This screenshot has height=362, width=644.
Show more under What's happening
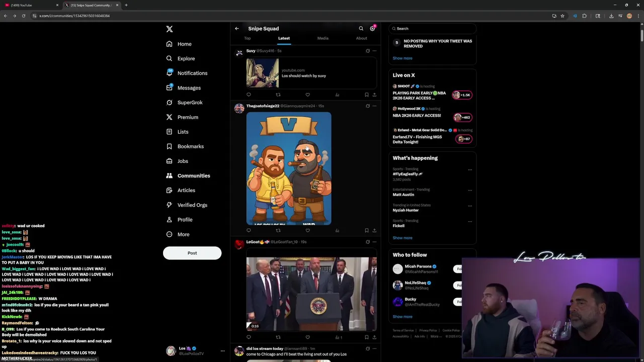tap(403, 238)
